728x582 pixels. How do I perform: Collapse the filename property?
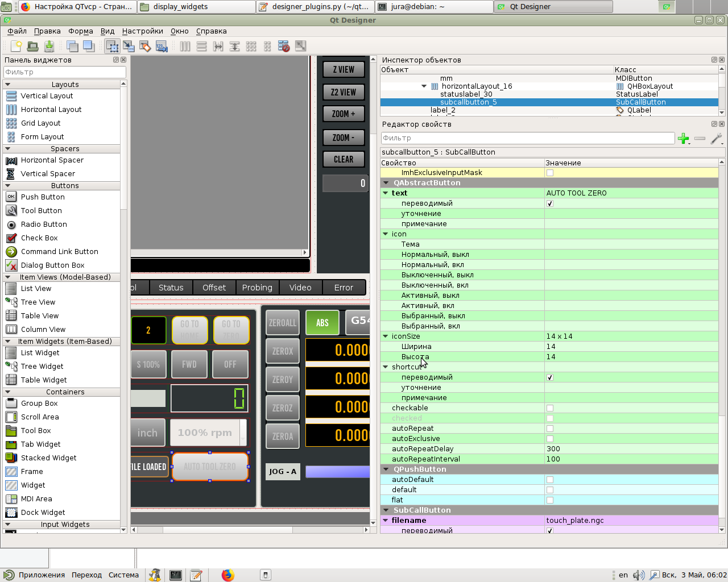[386, 521]
